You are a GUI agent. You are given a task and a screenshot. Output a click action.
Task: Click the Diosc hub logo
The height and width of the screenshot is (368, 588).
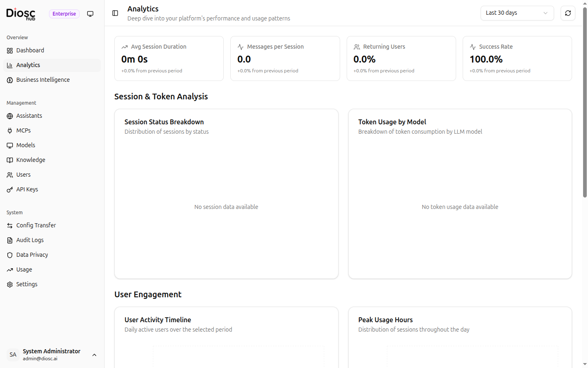click(x=21, y=14)
